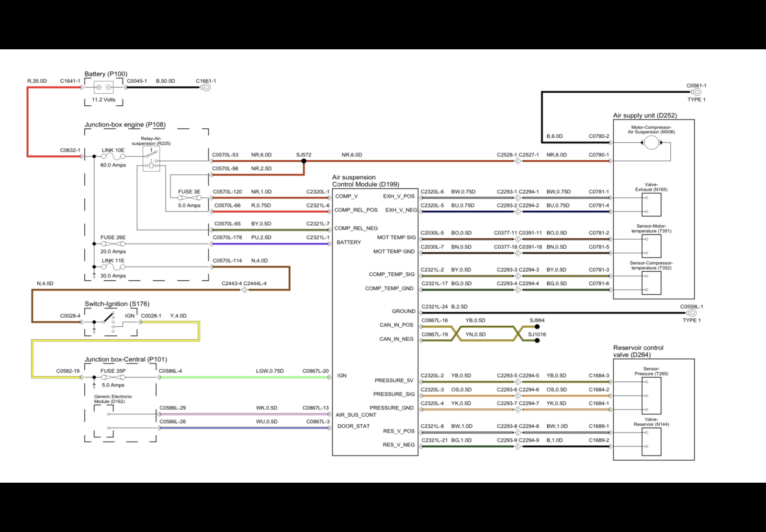
Task: Click the C0780-2 connector label
Action: pos(599,136)
